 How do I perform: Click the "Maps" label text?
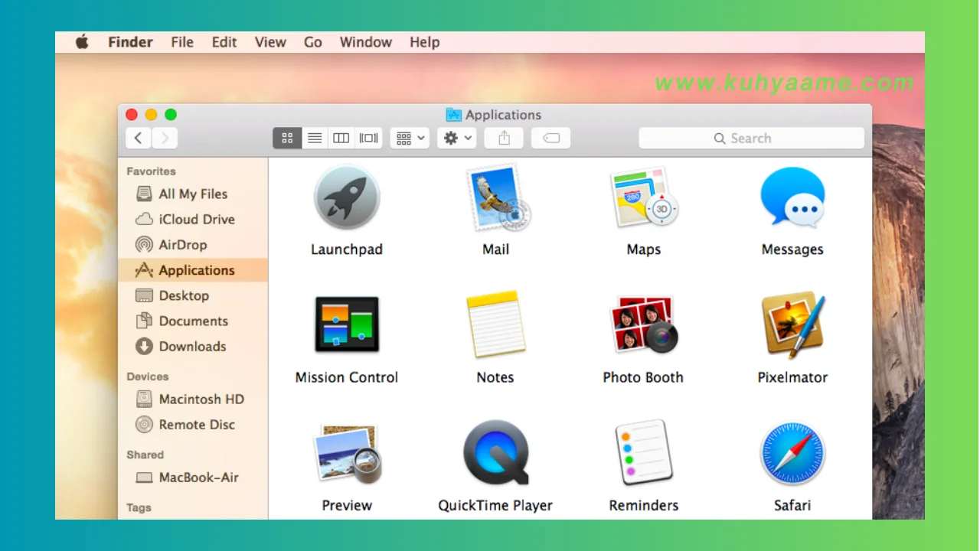tap(644, 249)
